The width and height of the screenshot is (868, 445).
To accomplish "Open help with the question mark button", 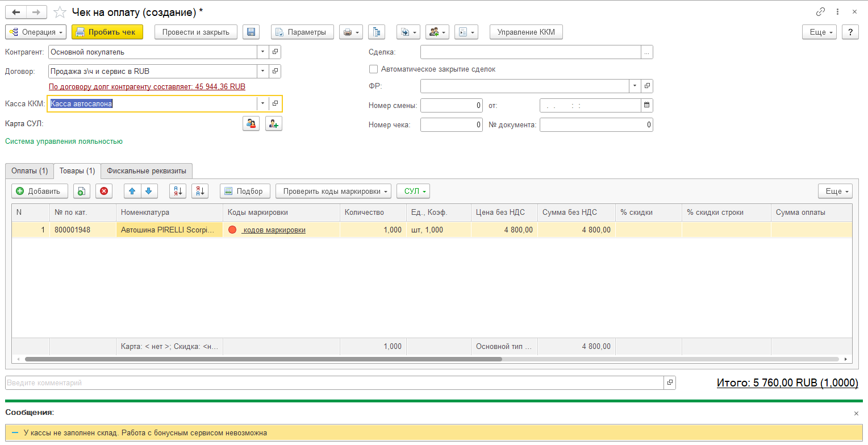I will [x=850, y=32].
